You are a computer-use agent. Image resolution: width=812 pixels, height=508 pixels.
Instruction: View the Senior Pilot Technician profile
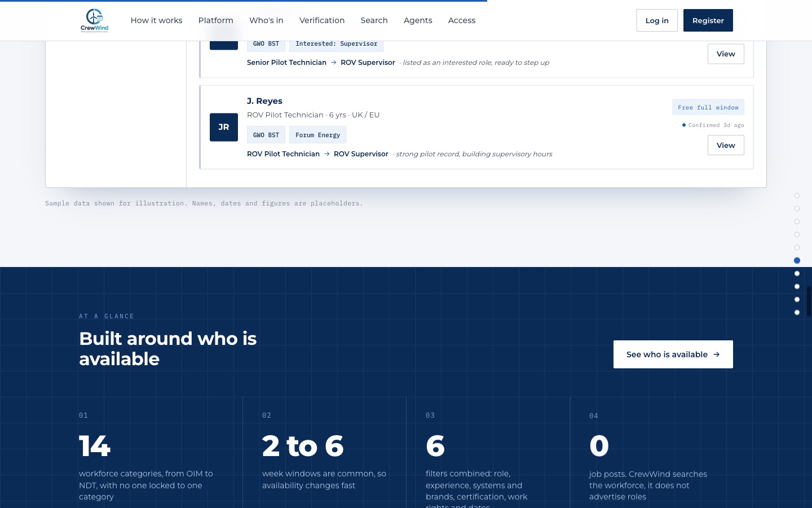pos(726,54)
